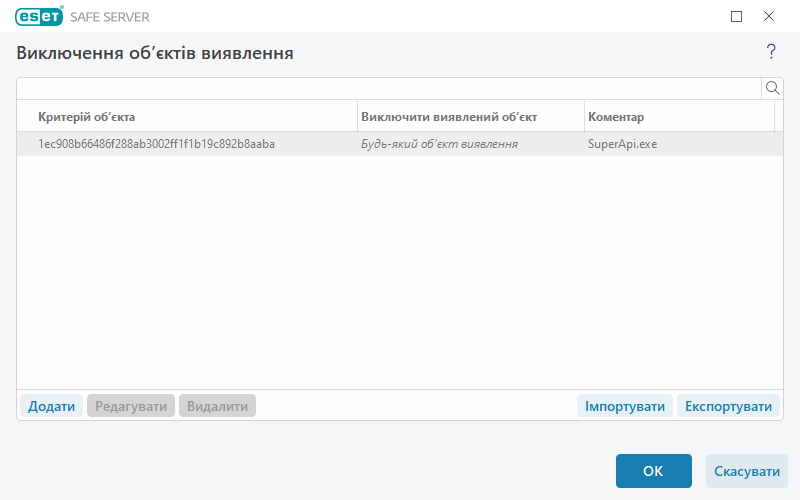800x500 pixels.
Task: Sort by Виключити виявлений об'єкт column header
Action: (x=470, y=117)
